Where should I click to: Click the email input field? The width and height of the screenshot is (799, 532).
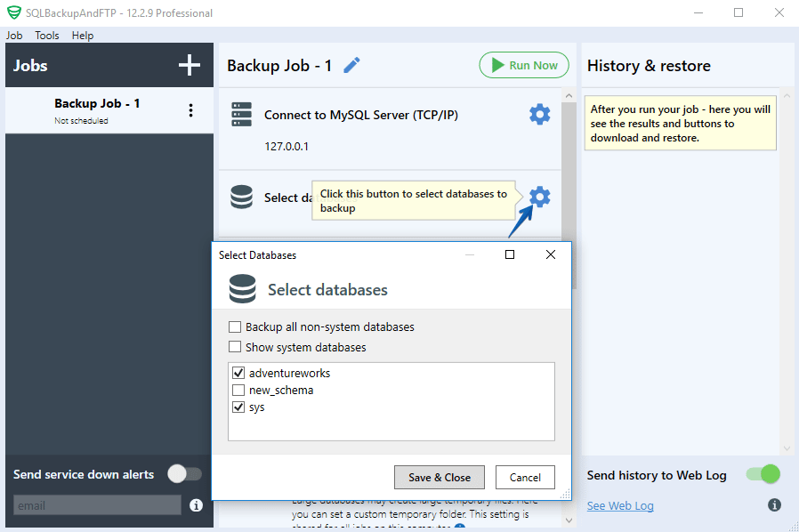click(x=97, y=505)
